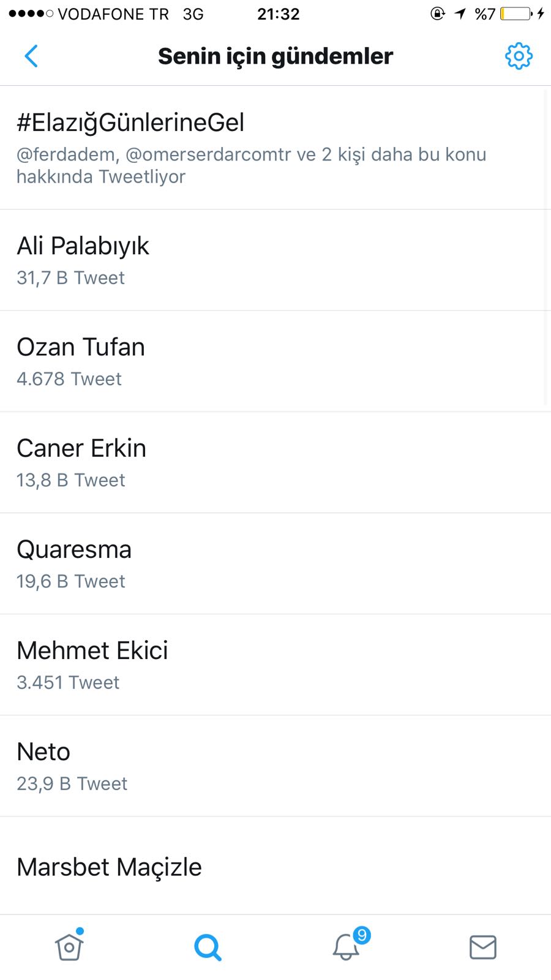Open the Quaresma trending topic
This screenshot has width=551, height=980.
tap(74, 549)
